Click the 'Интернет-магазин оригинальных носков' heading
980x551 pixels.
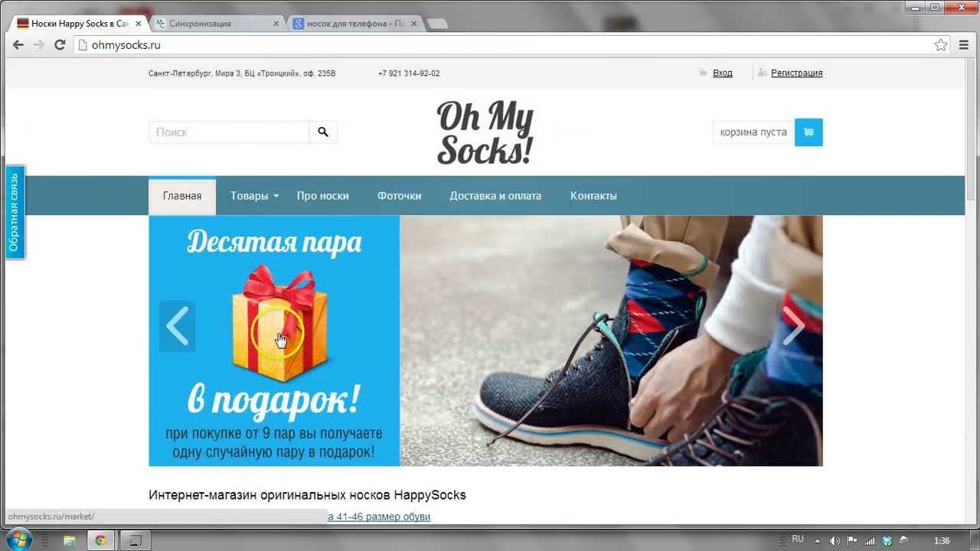tap(307, 495)
